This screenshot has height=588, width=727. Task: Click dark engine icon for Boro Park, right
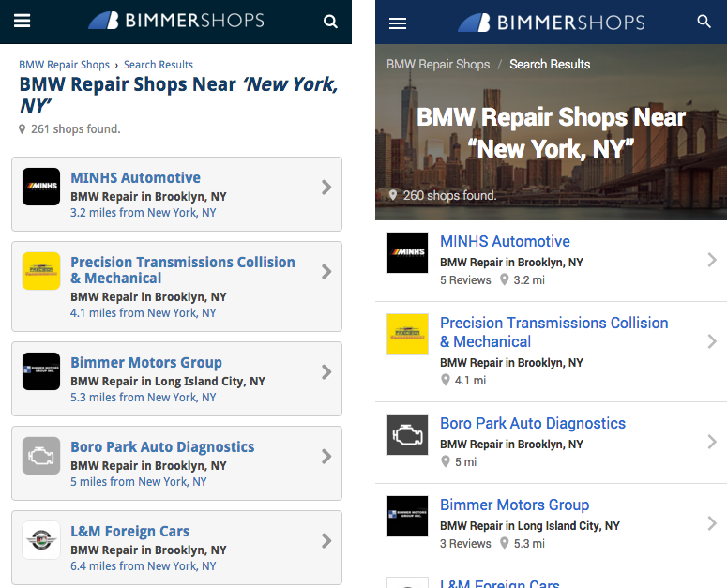pyautogui.click(x=407, y=434)
